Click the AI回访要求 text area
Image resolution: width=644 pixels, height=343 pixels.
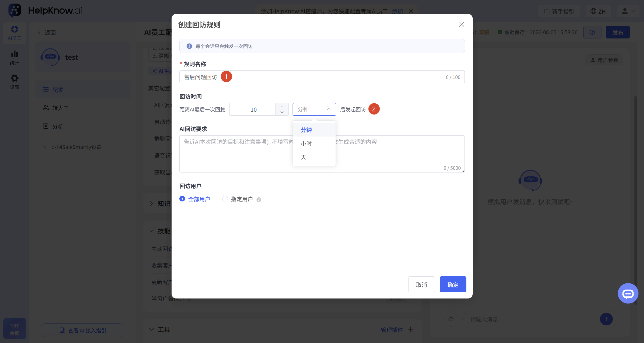coord(322,154)
